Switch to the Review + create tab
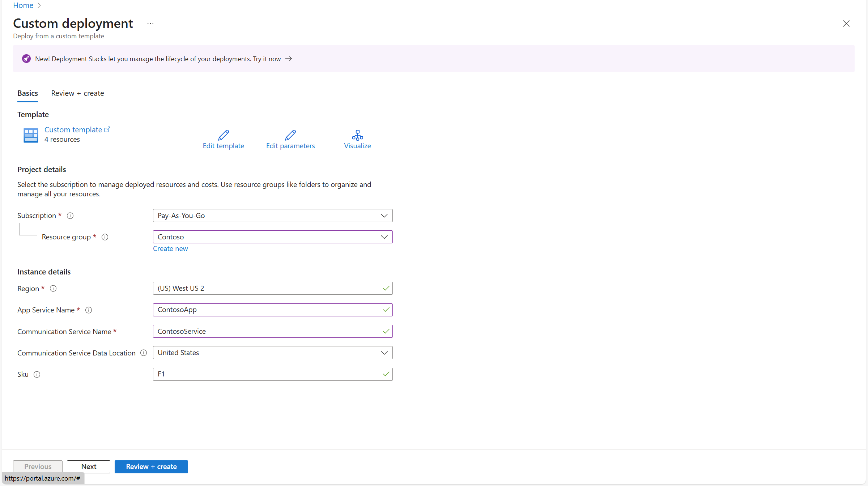 77,93
